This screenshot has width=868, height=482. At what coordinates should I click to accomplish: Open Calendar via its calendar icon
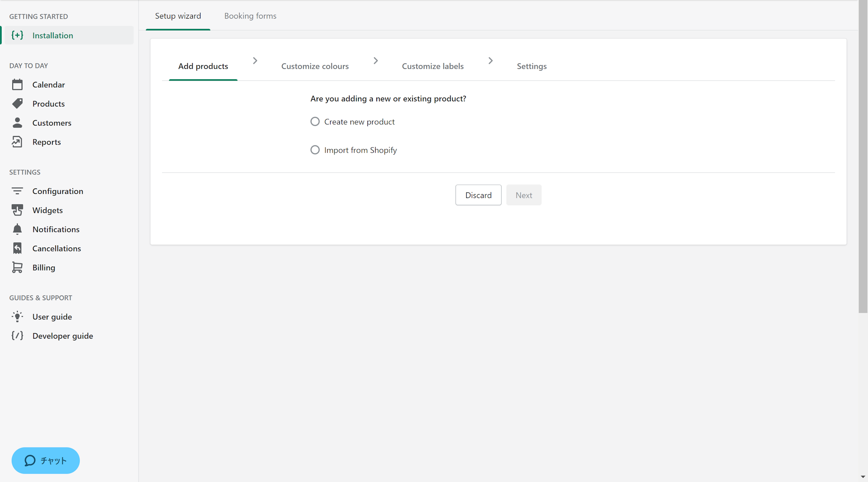point(17,85)
